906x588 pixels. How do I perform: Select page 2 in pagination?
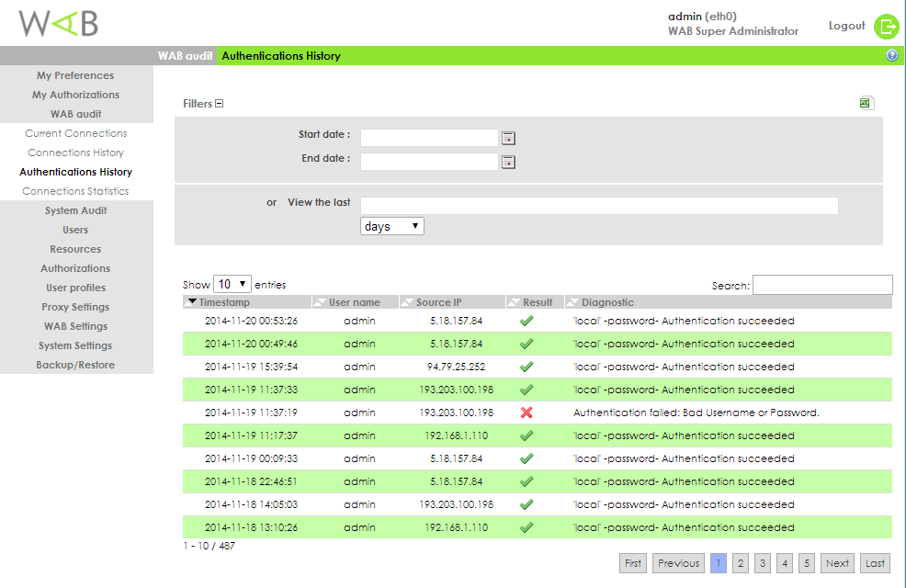[x=741, y=563]
